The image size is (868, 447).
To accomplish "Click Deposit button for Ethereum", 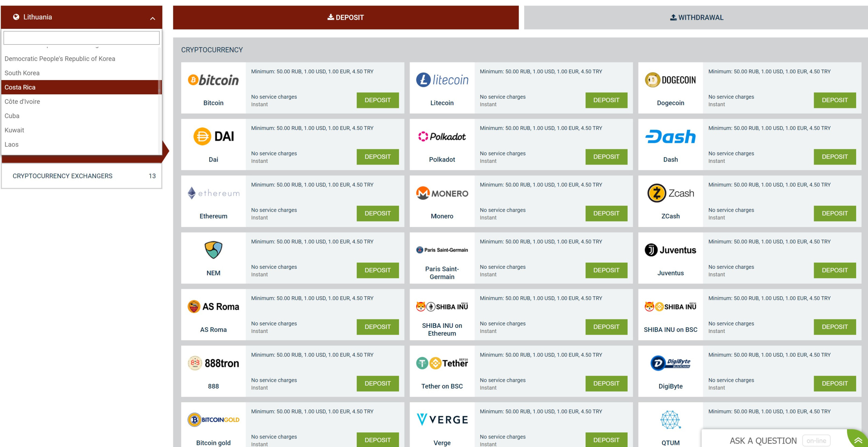I will tap(377, 213).
